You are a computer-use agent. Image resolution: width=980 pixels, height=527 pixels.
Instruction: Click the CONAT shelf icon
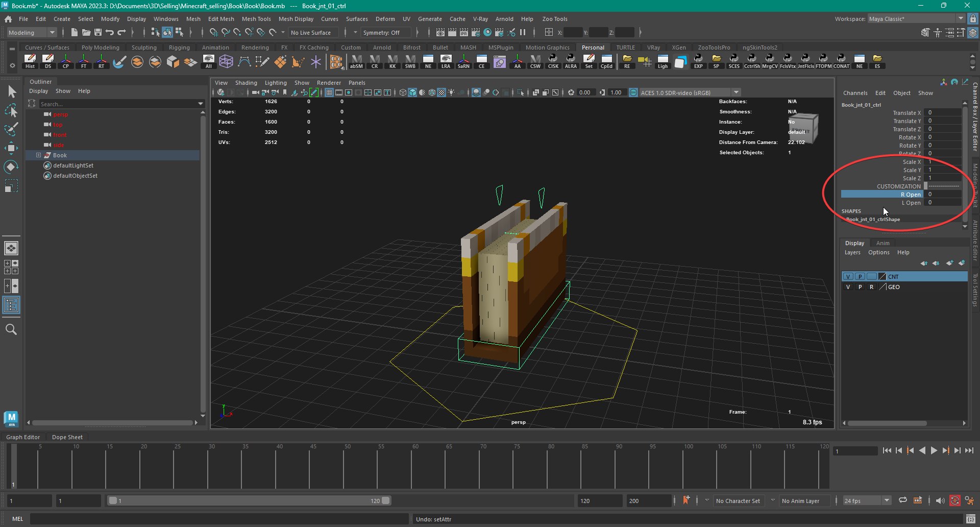point(841,62)
